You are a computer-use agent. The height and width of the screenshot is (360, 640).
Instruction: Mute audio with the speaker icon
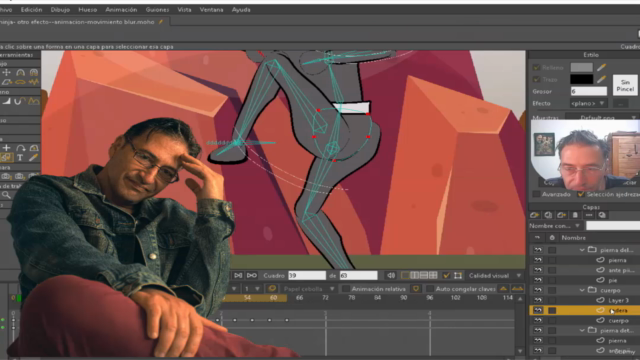pos(391,276)
